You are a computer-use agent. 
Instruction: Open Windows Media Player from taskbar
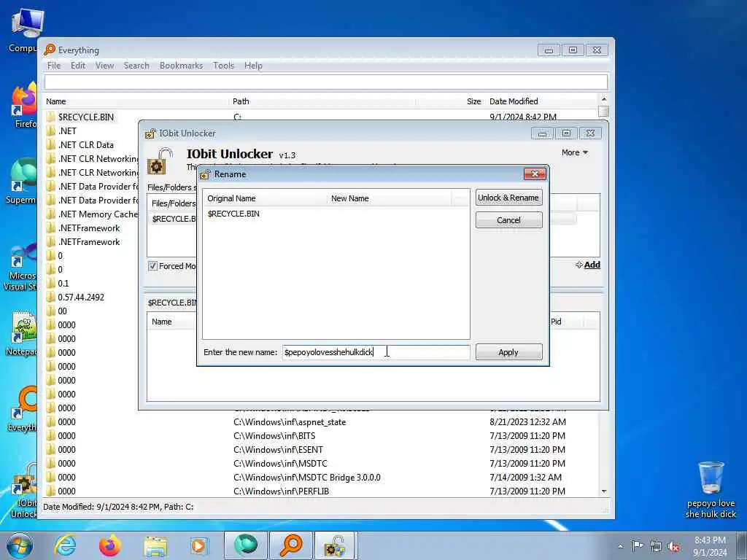199,545
